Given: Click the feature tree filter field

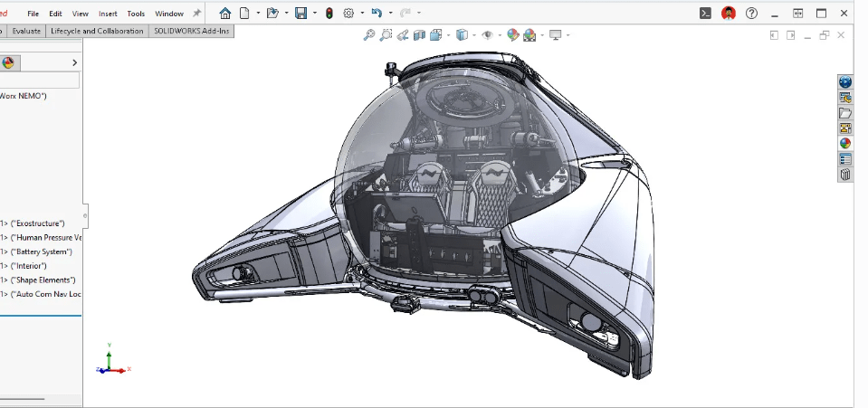Looking at the screenshot, I should 39,81.
